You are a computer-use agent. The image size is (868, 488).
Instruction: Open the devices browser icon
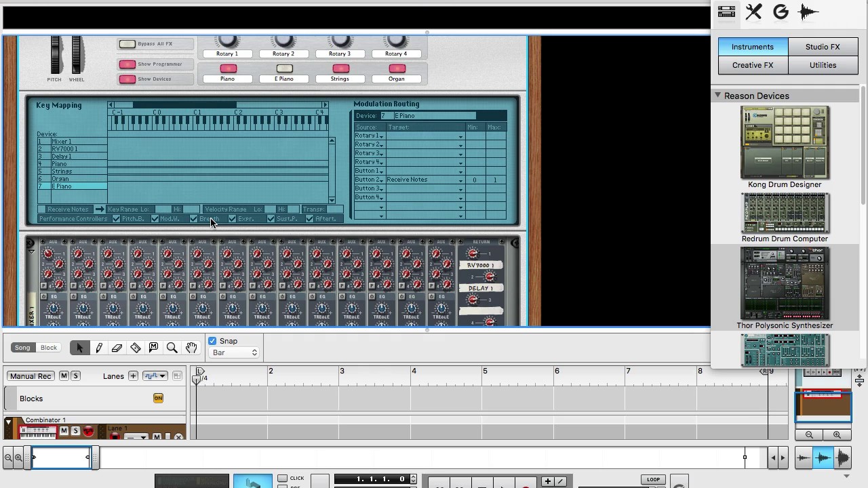point(726,12)
